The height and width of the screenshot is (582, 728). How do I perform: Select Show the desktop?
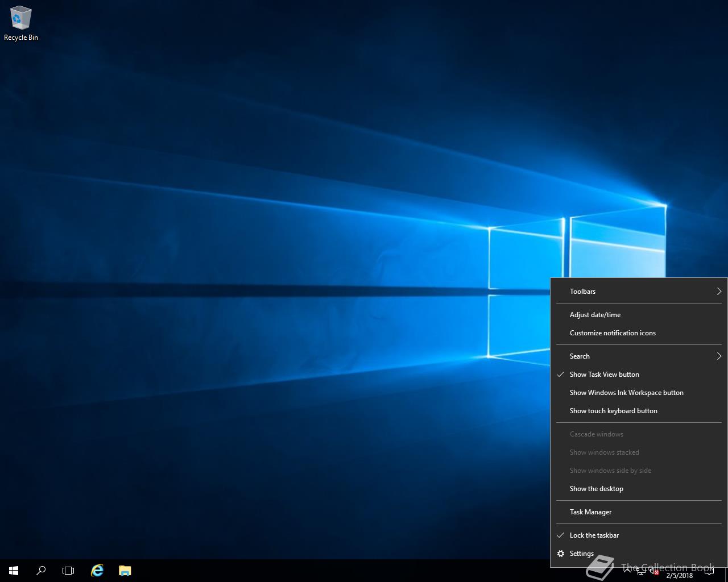[639, 489]
